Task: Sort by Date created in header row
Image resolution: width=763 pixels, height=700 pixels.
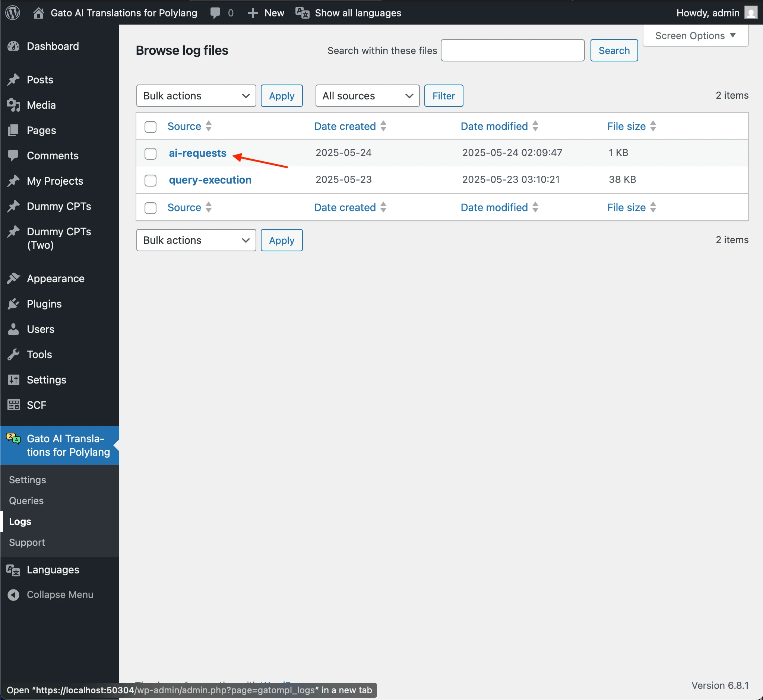Action: coord(350,126)
